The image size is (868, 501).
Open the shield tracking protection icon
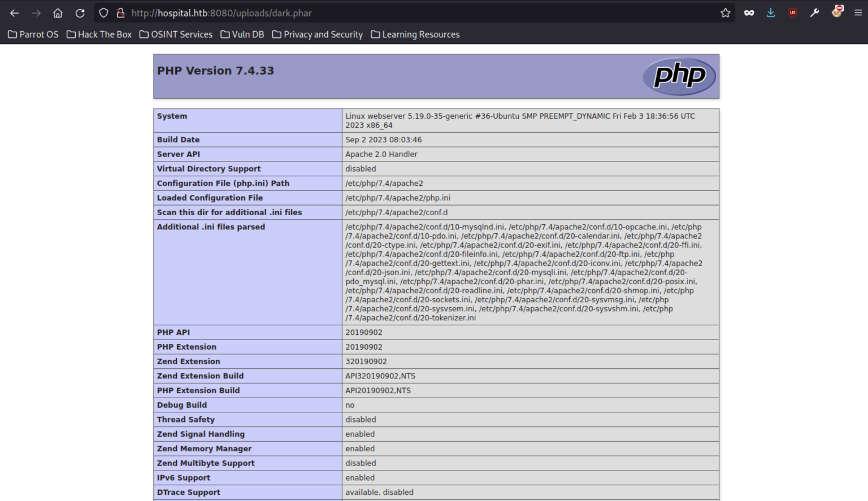click(103, 13)
